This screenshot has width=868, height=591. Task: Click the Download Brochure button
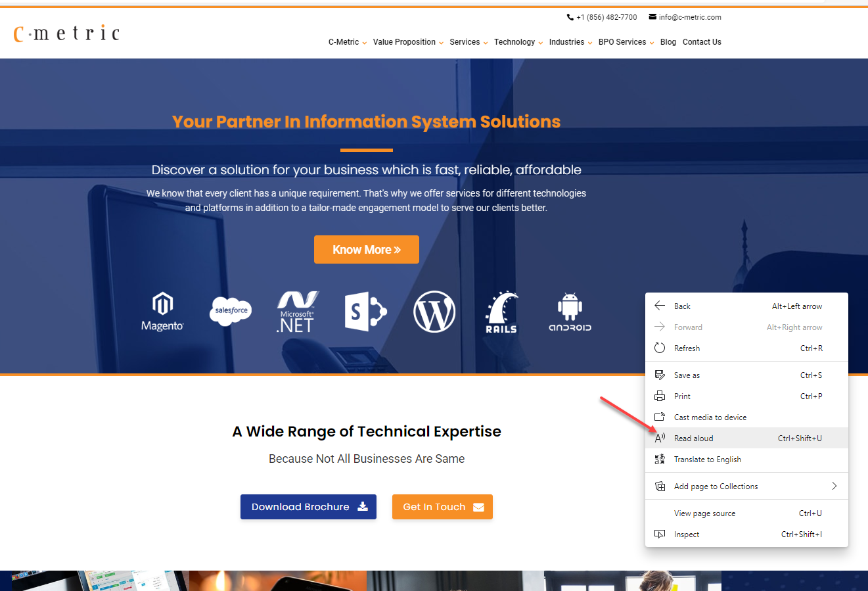pos(308,507)
